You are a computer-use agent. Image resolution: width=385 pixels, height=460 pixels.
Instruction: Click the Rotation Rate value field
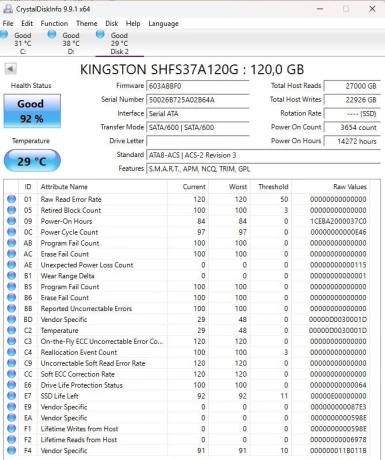[352, 114]
